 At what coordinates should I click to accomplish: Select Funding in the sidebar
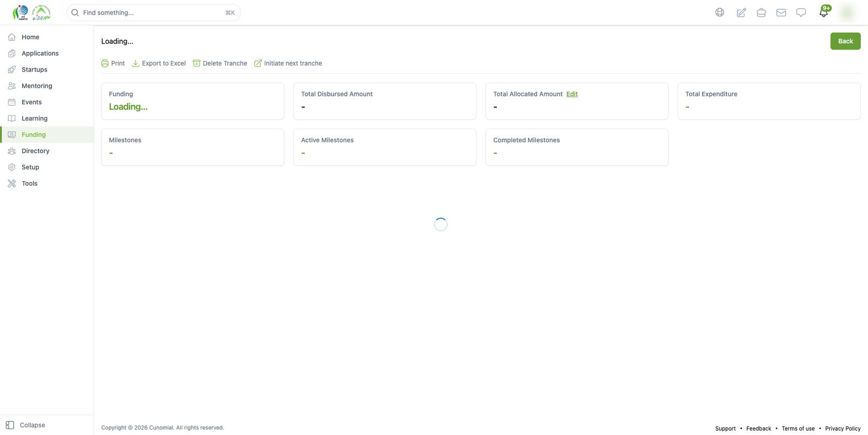point(47,135)
